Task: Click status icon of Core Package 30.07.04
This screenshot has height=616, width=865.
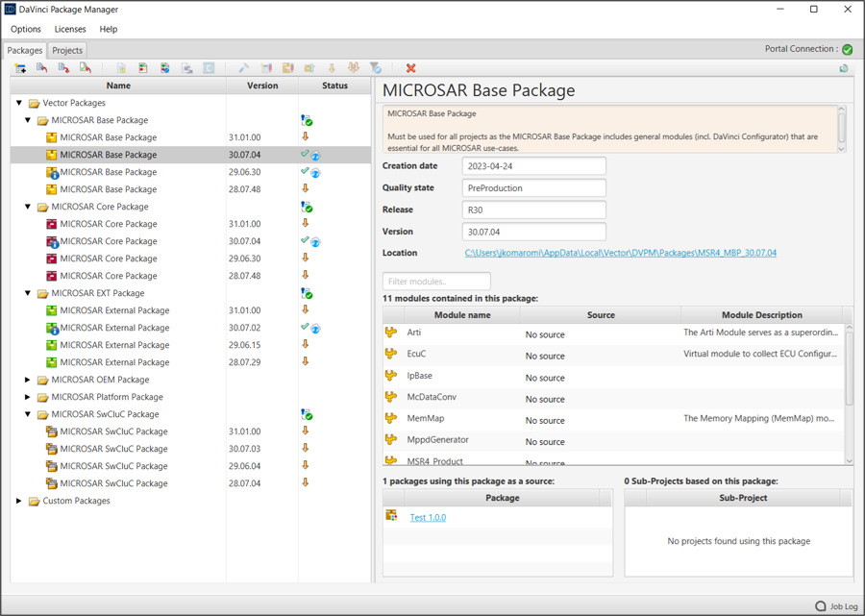Action: [310, 241]
